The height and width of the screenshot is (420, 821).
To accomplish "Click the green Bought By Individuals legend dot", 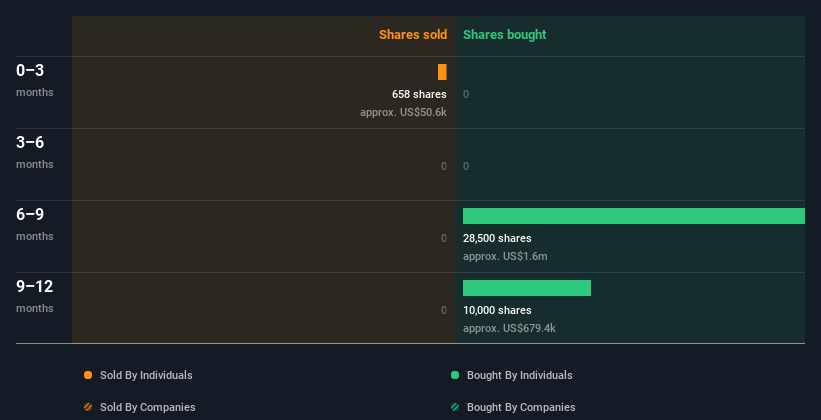I will [x=455, y=375].
